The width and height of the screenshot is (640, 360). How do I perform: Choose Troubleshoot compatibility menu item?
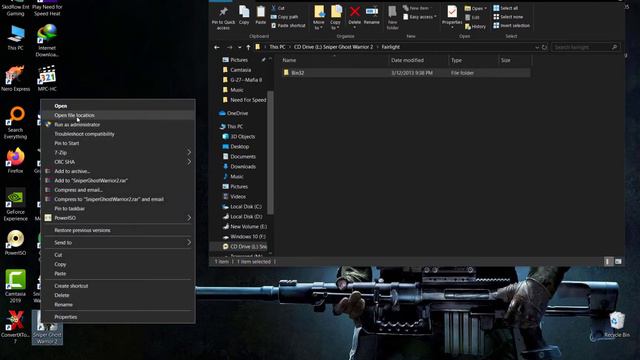click(x=118, y=134)
